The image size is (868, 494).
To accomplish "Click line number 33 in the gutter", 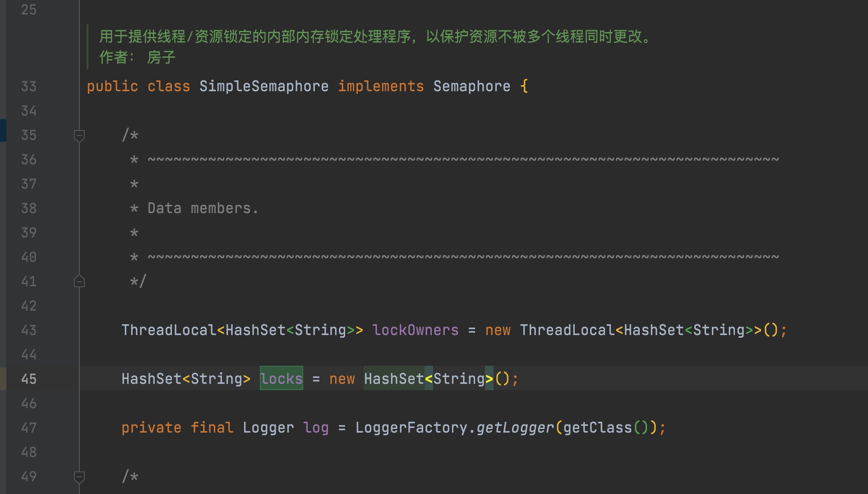I will tap(29, 86).
